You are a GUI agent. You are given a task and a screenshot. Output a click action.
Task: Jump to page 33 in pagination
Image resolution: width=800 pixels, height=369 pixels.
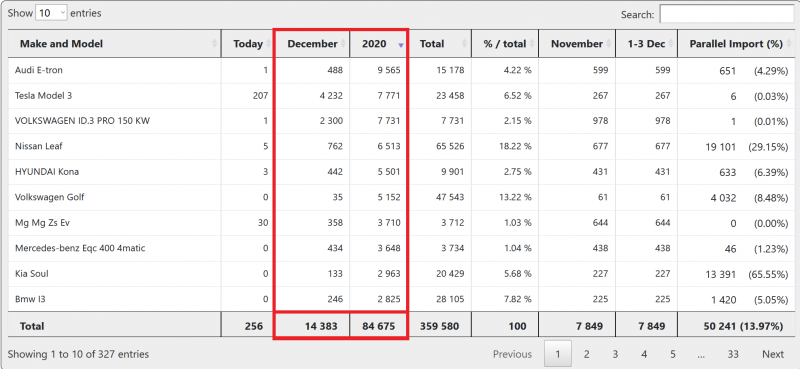(733, 354)
